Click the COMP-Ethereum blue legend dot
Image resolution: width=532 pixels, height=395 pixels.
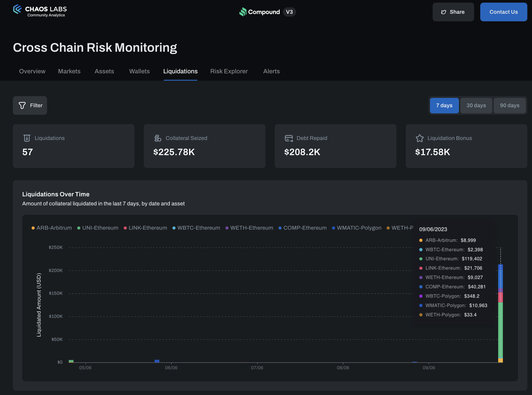(x=280, y=228)
